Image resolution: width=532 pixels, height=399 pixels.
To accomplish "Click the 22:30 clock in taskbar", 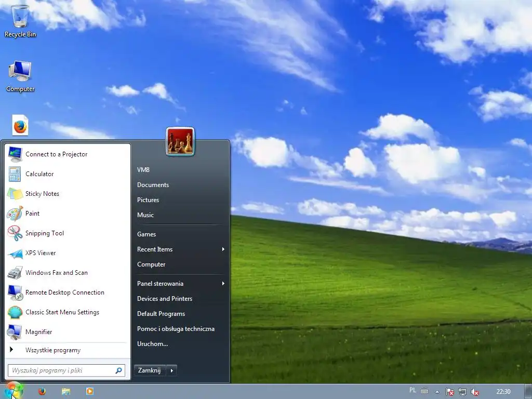I will click(503, 392).
